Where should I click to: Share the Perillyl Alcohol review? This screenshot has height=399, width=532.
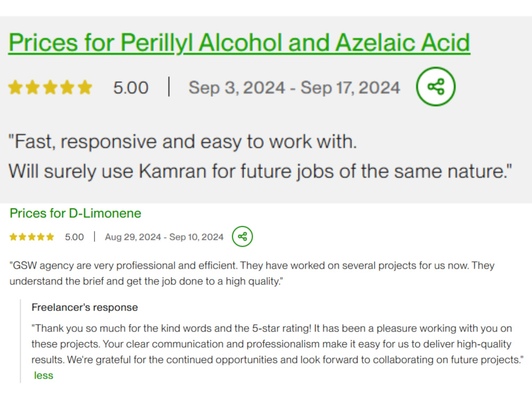point(436,87)
